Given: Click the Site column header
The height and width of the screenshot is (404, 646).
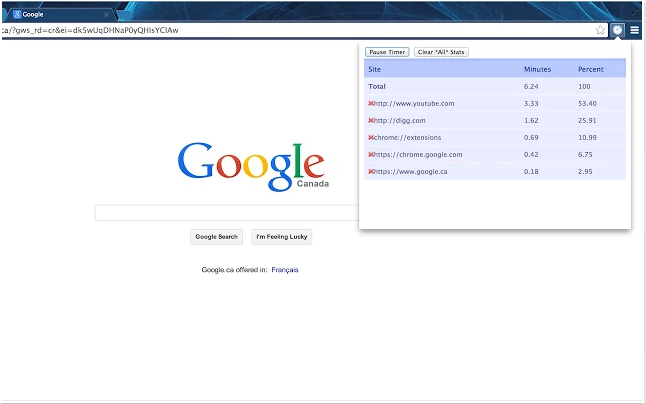Looking at the screenshot, I should click(374, 69).
